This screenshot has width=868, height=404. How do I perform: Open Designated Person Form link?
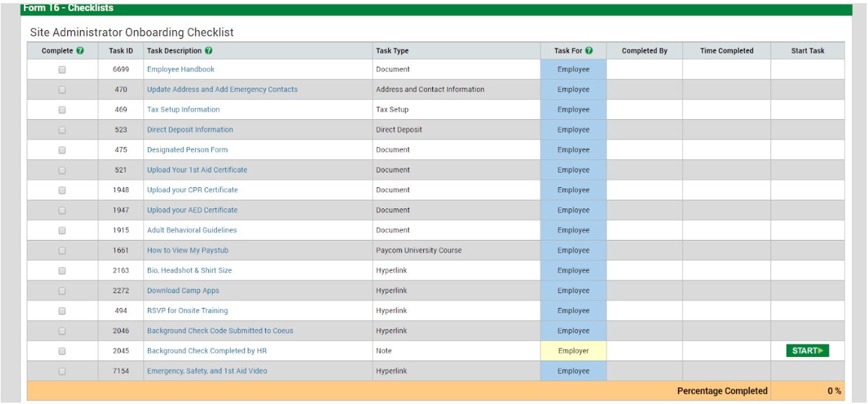click(x=187, y=150)
